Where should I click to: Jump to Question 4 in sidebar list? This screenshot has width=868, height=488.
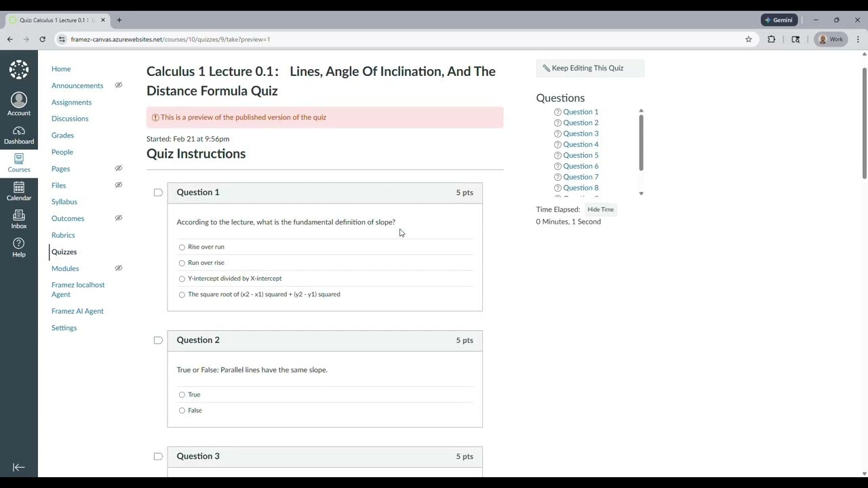tap(580, 144)
